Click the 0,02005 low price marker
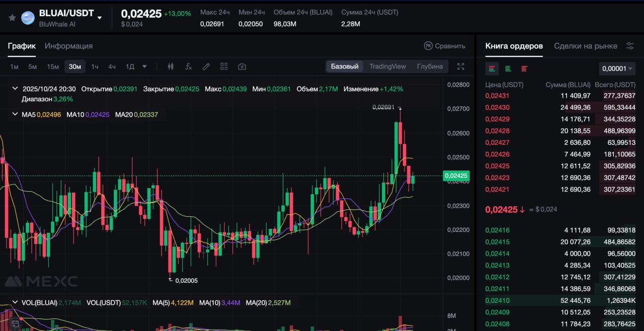This screenshot has height=331, width=644. (186, 281)
